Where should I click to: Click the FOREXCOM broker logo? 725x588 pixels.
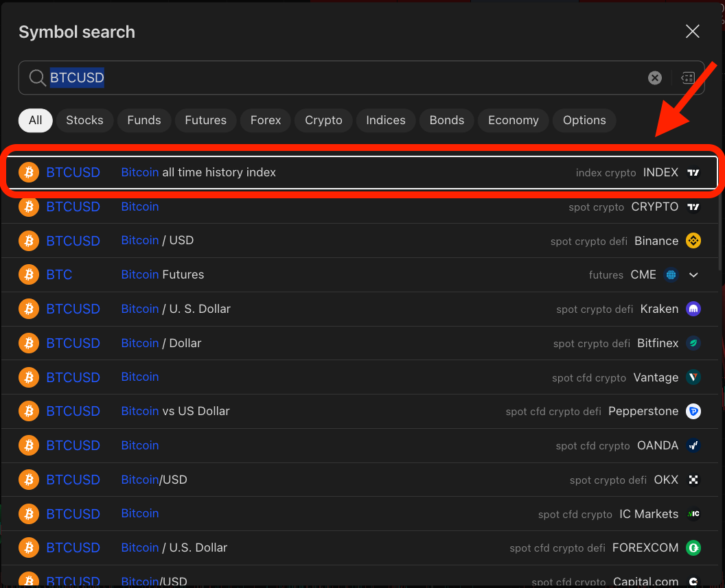(x=693, y=548)
